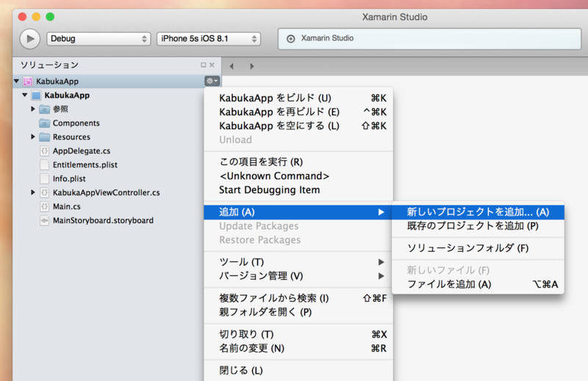Click the dock/maximize solution pad icon
The image size is (588, 381).
click(204, 65)
